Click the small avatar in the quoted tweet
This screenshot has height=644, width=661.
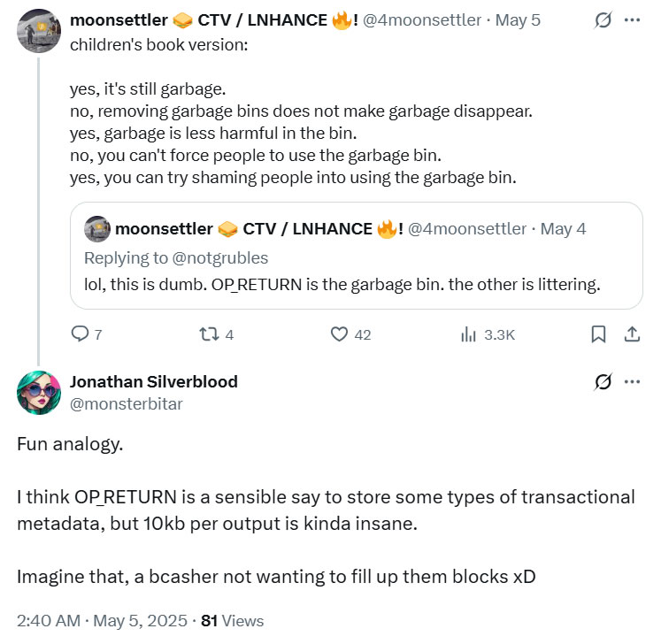tap(97, 229)
